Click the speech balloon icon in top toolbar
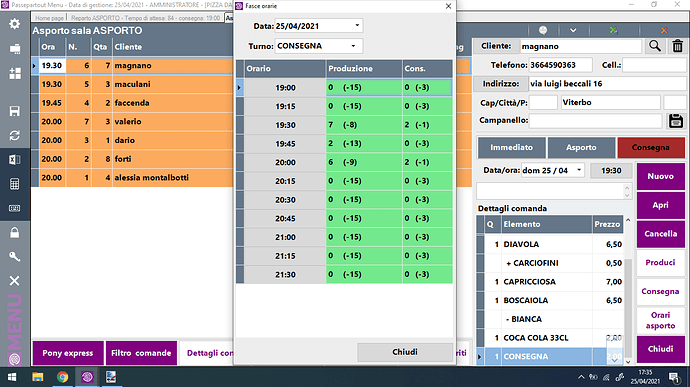This screenshot has height=387, width=690. [x=543, y=30]
